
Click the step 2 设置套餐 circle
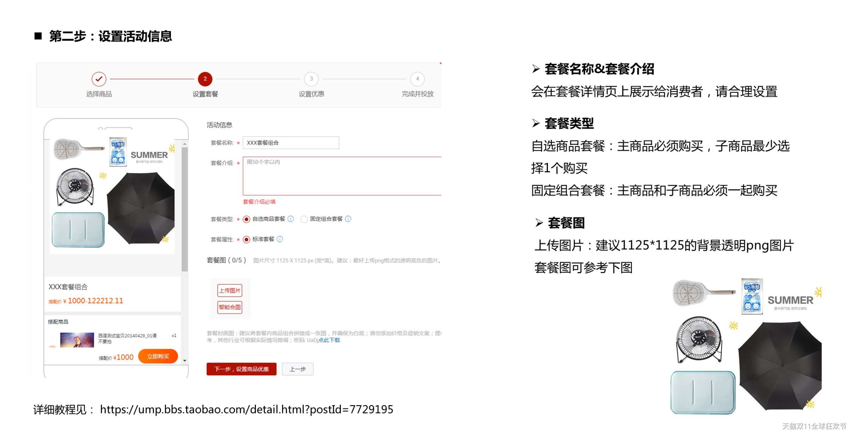205,79
